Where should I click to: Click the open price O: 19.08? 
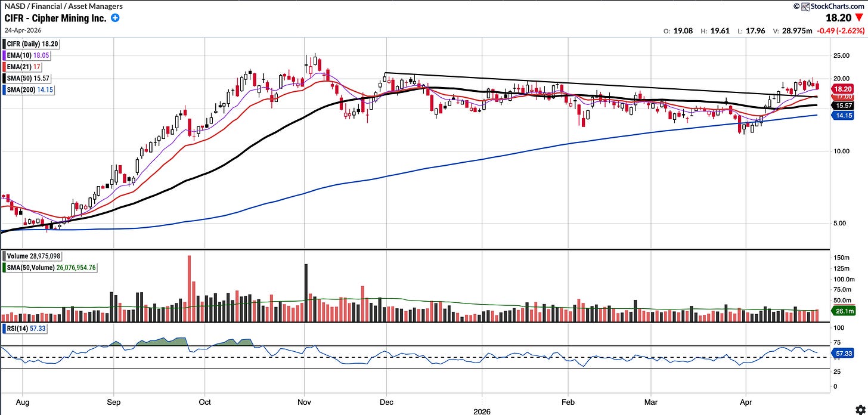click(x=678, y=30)
